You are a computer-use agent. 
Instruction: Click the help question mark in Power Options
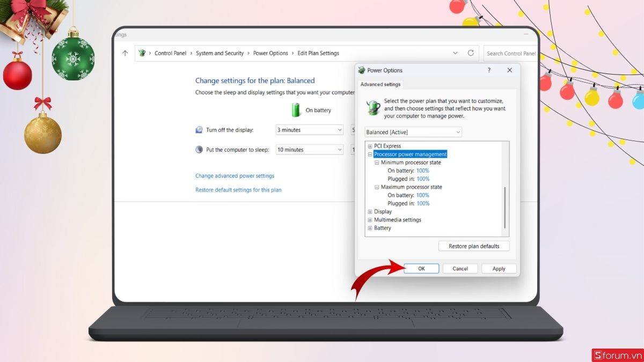(x=489, y=70)
